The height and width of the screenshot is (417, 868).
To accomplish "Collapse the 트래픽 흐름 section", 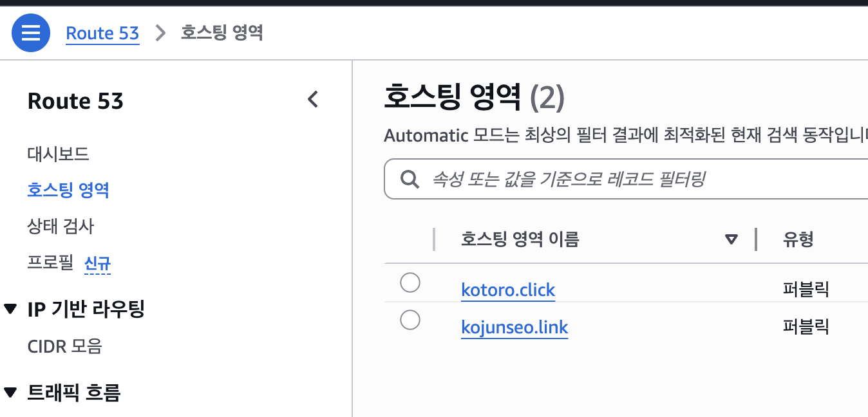I will [10, 392].
